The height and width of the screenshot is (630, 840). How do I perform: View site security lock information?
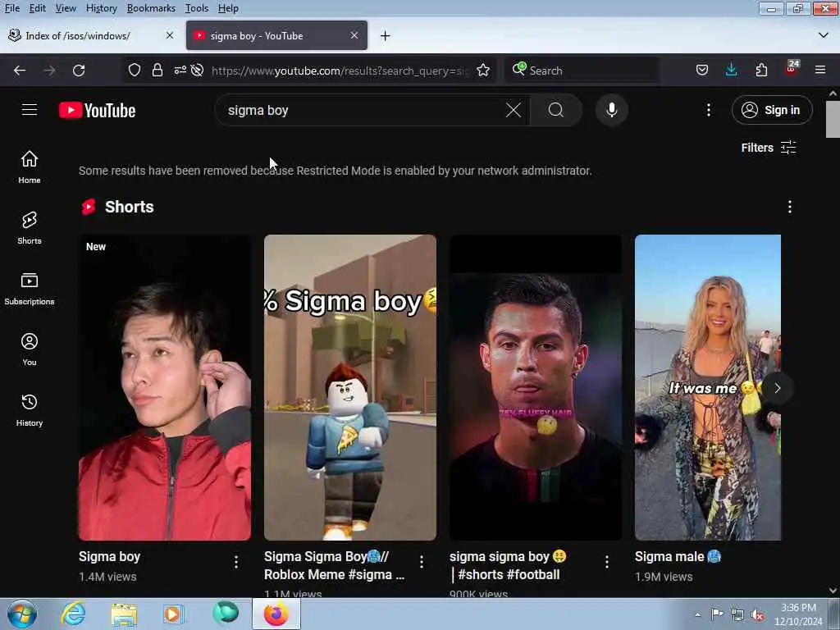point(157,71)
